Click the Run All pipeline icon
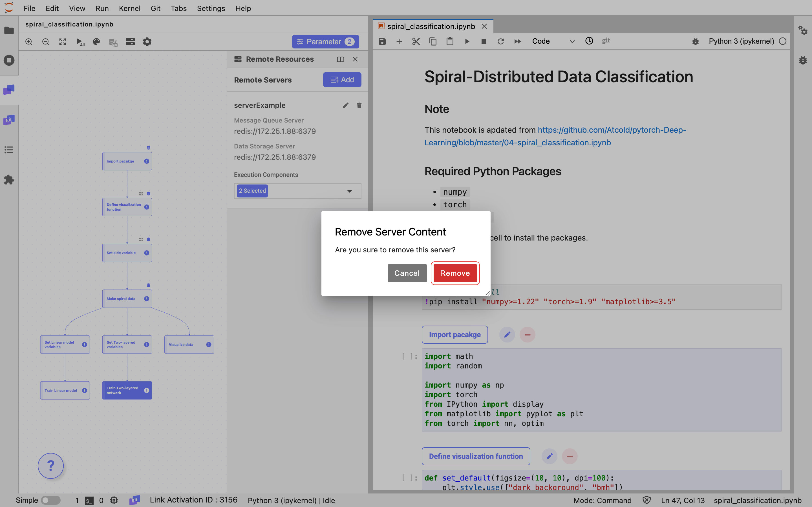The width and height of the screenshot is (812, 507). [x=80, y=42]
